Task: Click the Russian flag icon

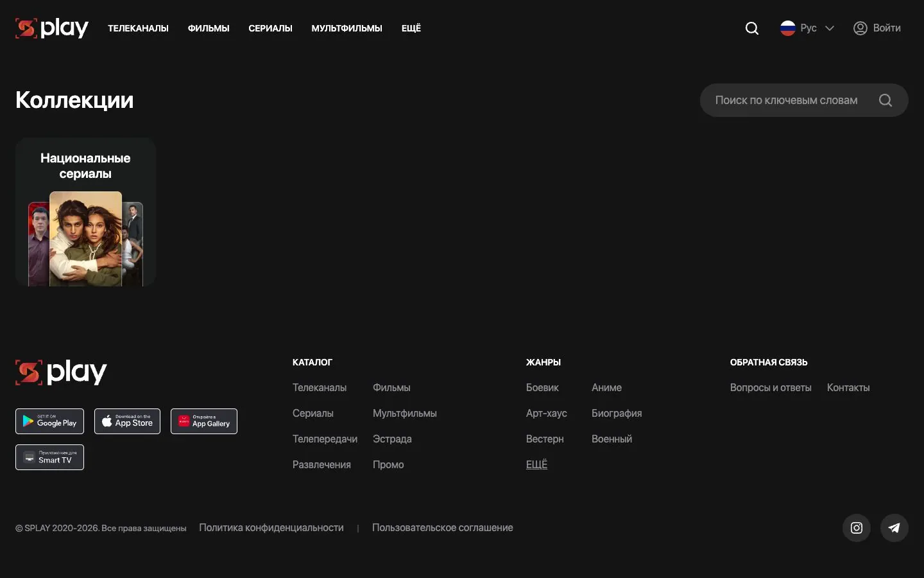Action: [x=788, y=28]
